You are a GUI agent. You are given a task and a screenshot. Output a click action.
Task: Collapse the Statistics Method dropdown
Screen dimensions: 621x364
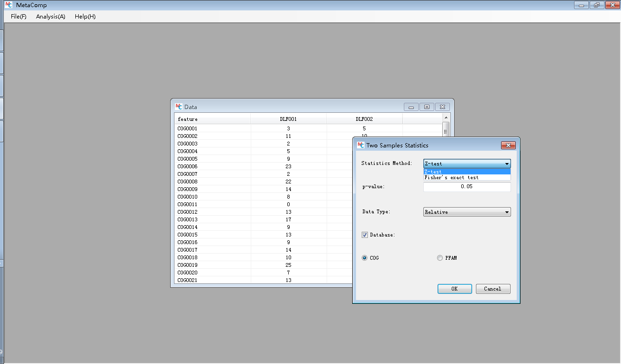[x=507, y=164]
